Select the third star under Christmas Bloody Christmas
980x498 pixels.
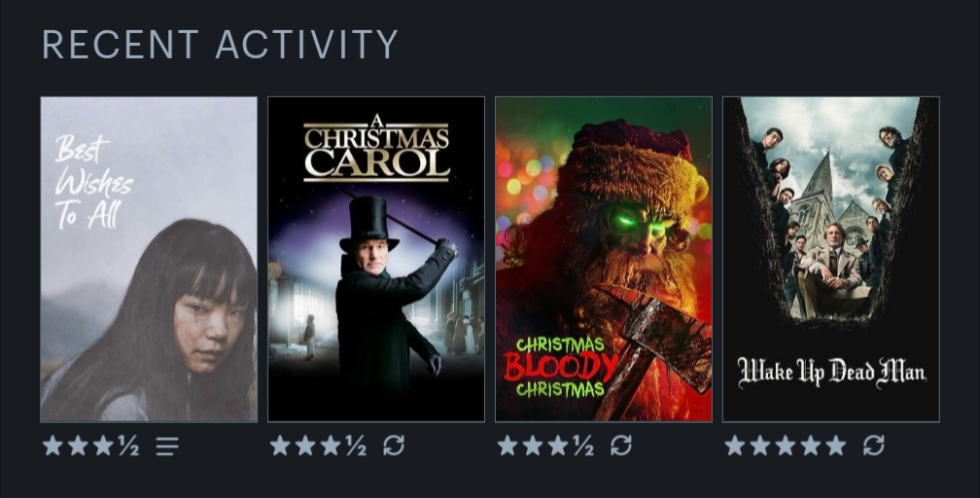[558, 446]
